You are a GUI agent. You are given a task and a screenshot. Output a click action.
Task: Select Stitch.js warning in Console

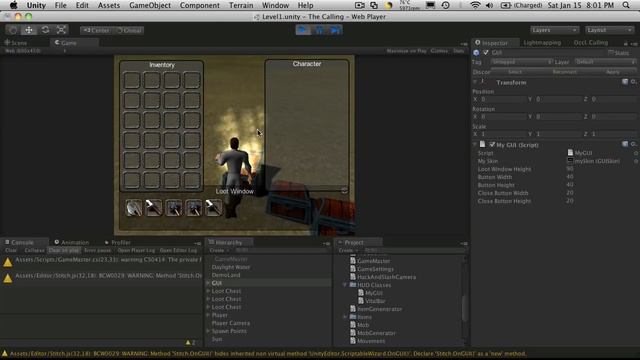(101, 278)
